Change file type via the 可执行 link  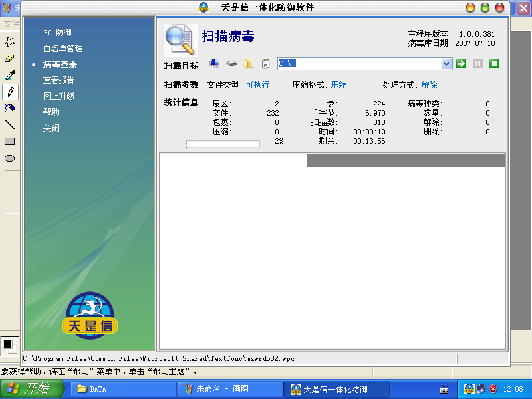tap(257, 85)
